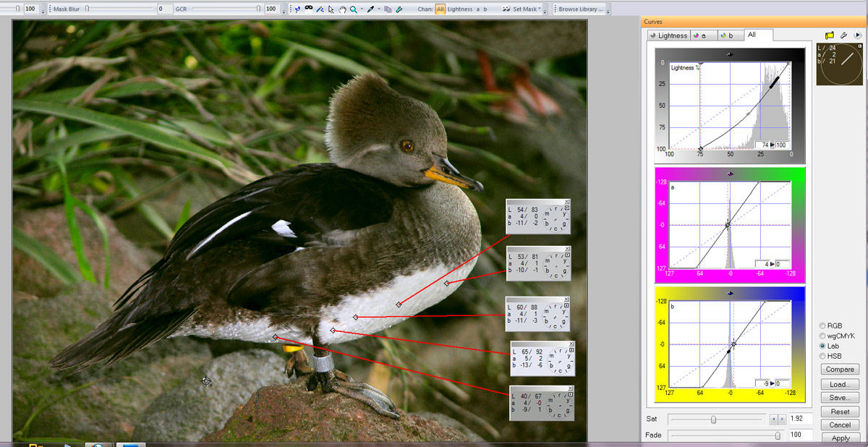This screenshot has height=447, width=868.
Task: Select the eyedropper sampler tool
Action: (370, 9)
